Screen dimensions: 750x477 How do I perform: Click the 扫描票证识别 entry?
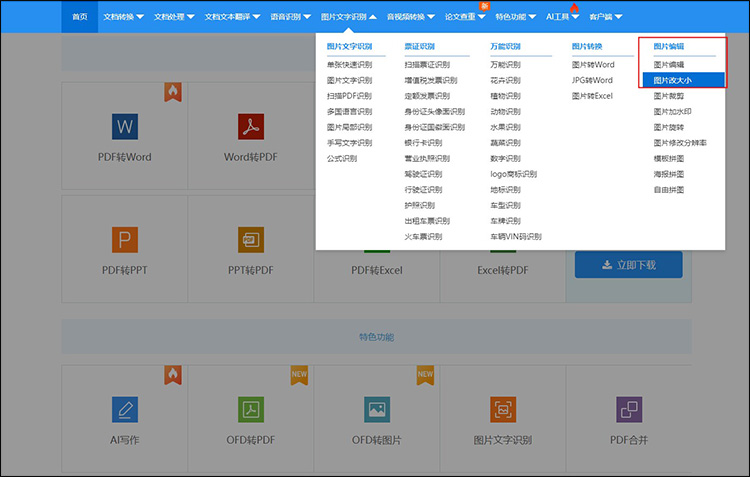click(x=427, y=65)
